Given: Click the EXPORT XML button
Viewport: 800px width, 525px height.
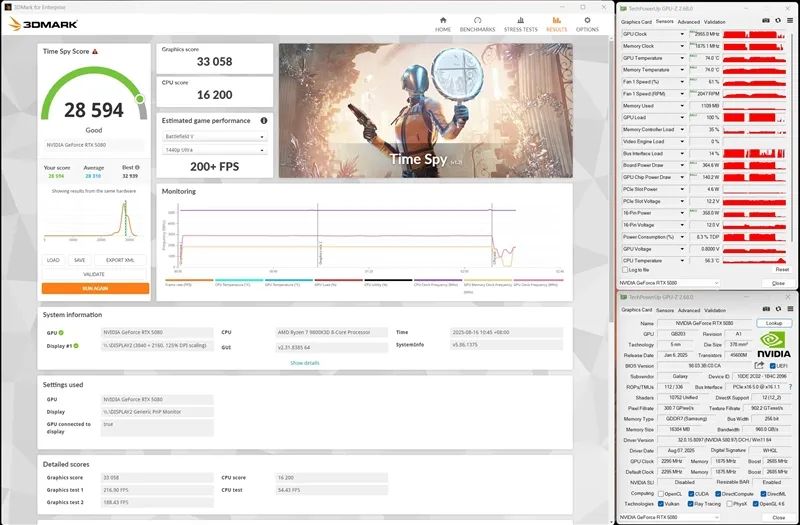Looking at the screenshot, I should point(120,260).
